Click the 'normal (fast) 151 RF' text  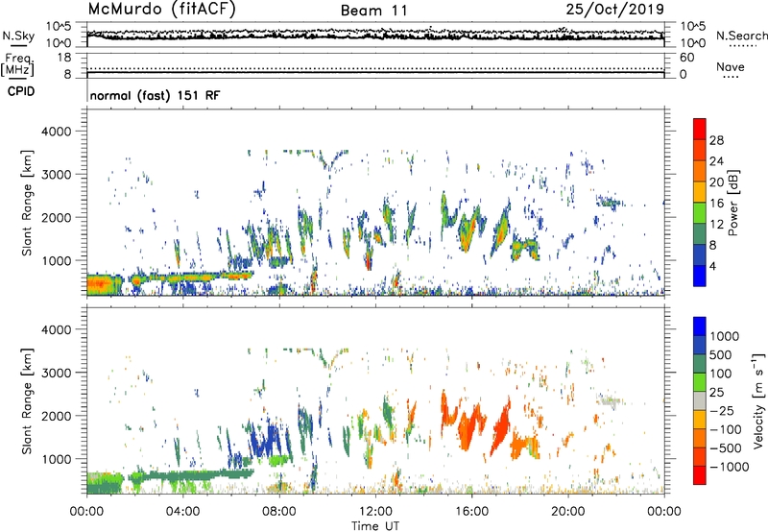coord(155,95)
